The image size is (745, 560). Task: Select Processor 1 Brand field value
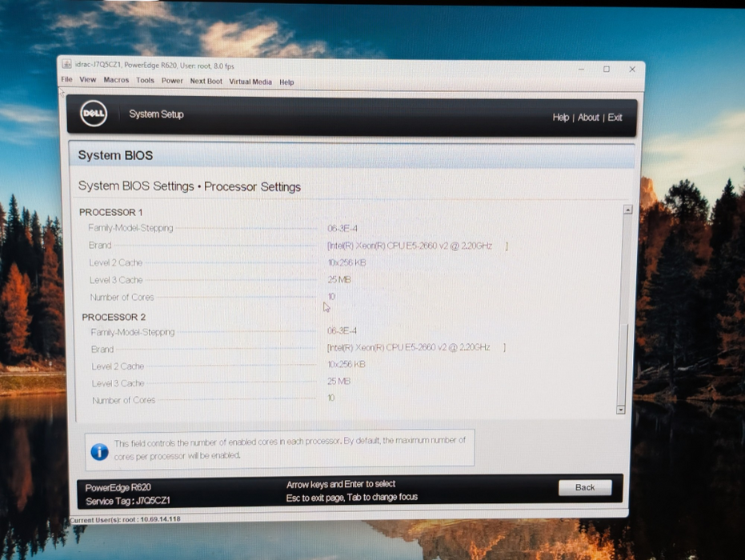417,246
